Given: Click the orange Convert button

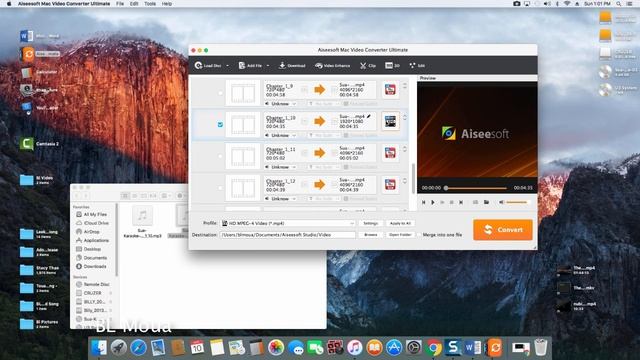Looking at the screenshot, I should (x=503, y=230).
